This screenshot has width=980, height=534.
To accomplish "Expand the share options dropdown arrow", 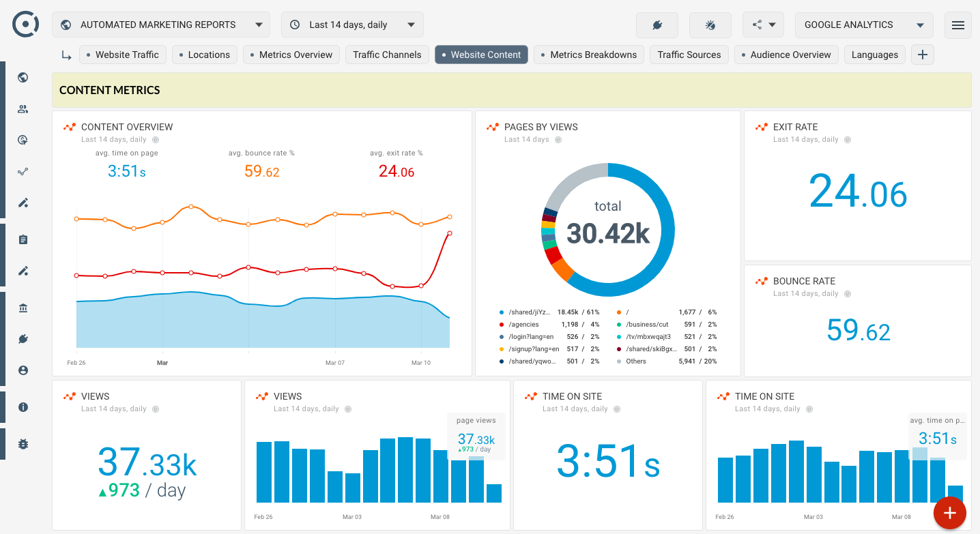I will pyautogui.click(x=773, y=24).
